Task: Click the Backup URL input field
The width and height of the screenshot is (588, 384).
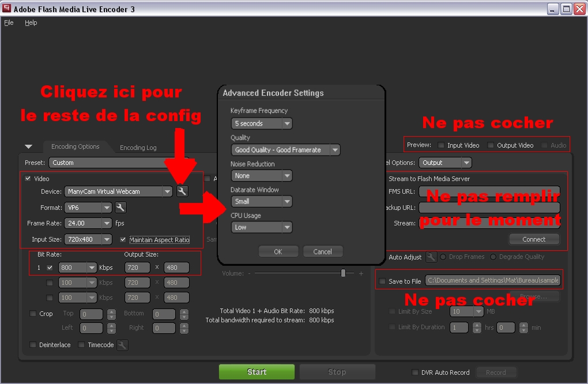Action: coord(489,208)
